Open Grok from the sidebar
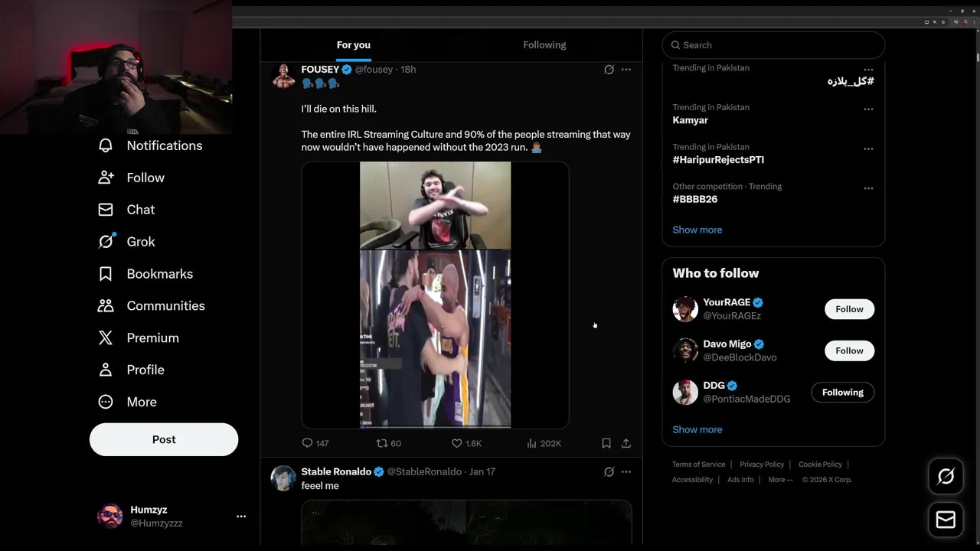Image resolution: width=980 pixels, height=551 pixels. 126,242
